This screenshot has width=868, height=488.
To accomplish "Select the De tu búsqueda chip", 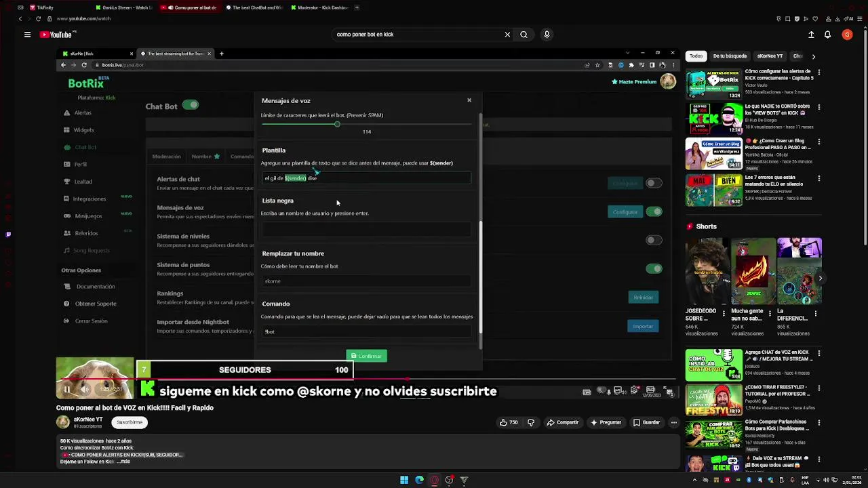I will tap(730, 56).
